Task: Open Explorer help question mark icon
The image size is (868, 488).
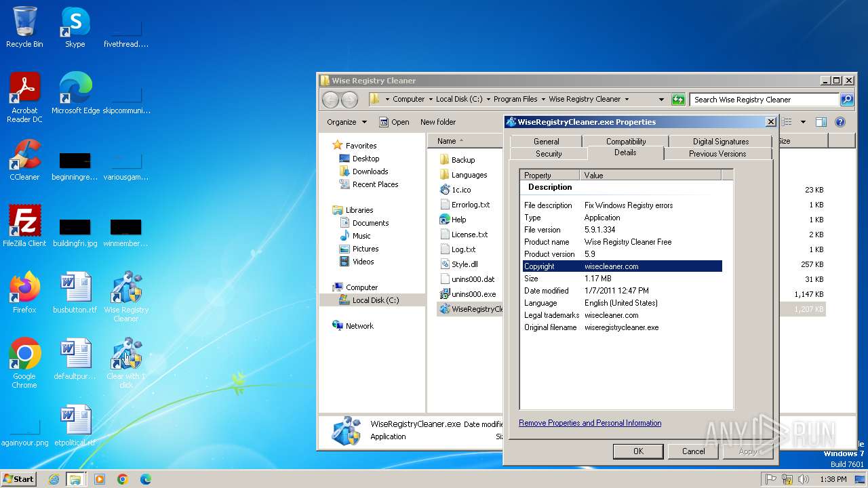Action: click(x=840, y=122)
